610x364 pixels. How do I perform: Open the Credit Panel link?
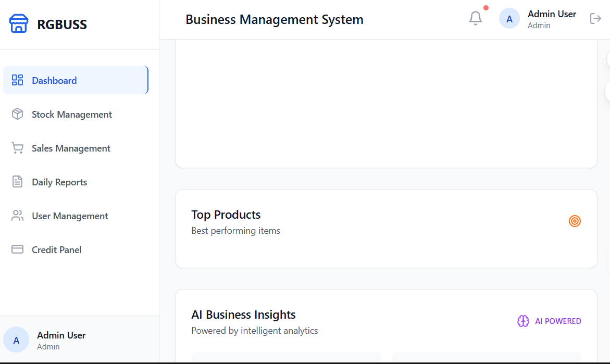point(57,250)
